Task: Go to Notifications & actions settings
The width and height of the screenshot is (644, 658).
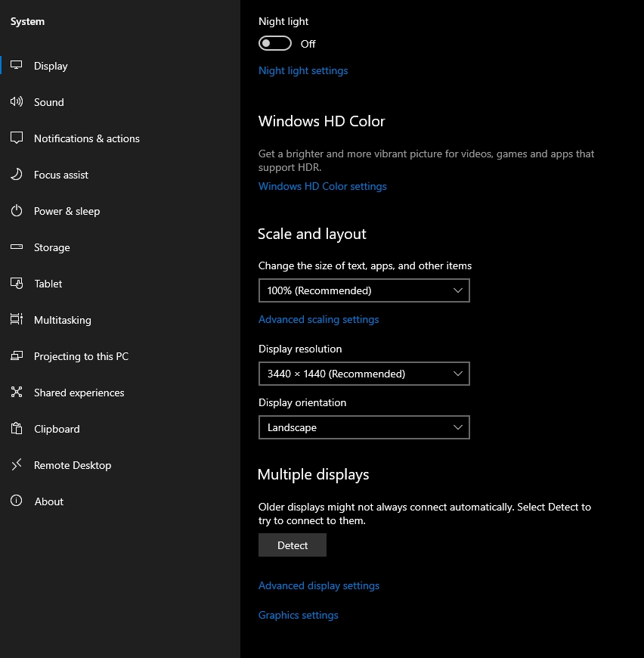Action: (86, 138)
